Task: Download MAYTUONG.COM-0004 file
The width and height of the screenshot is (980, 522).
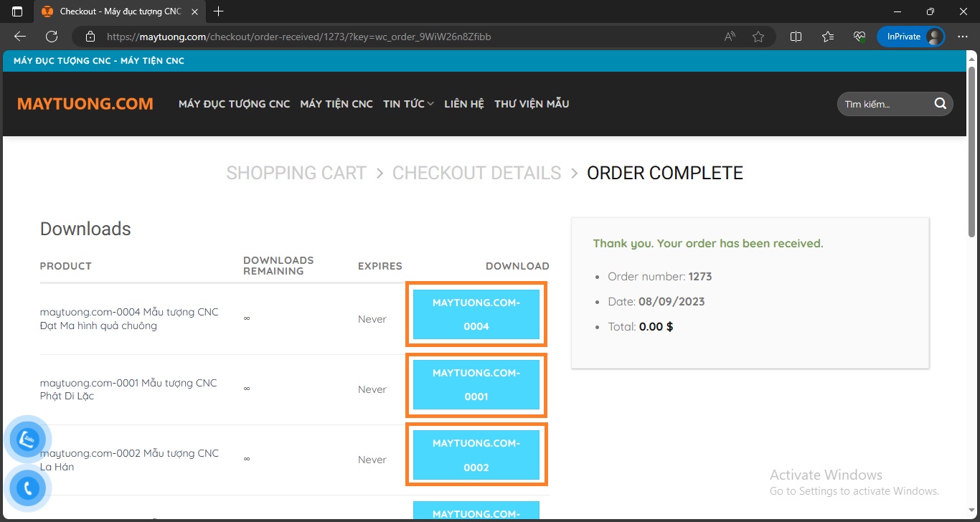Action: (x=476, y=314)
